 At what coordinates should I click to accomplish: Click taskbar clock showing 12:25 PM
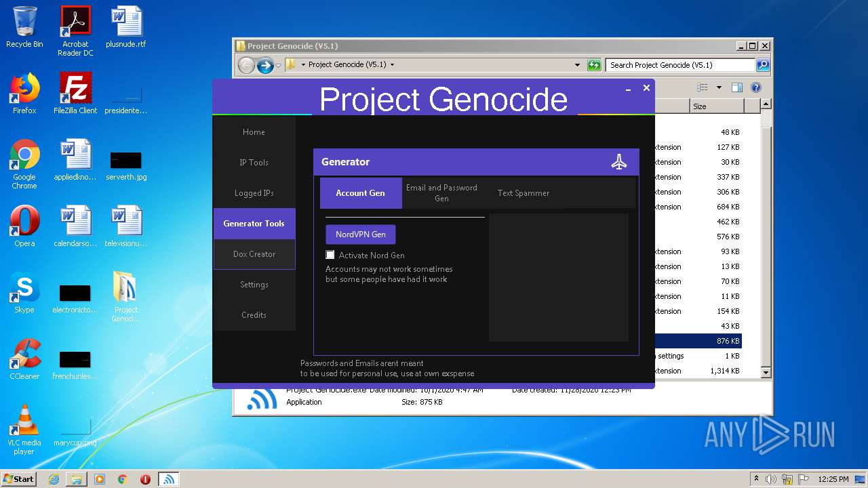point(833,479)
